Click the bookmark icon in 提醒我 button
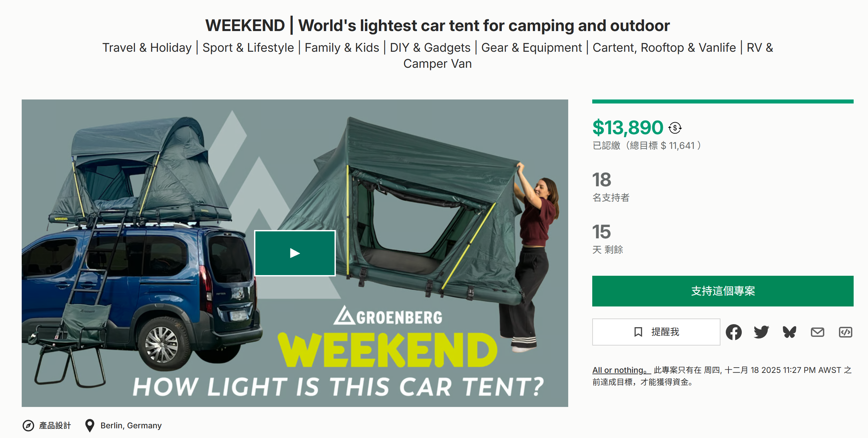 [x=638, y=332]
